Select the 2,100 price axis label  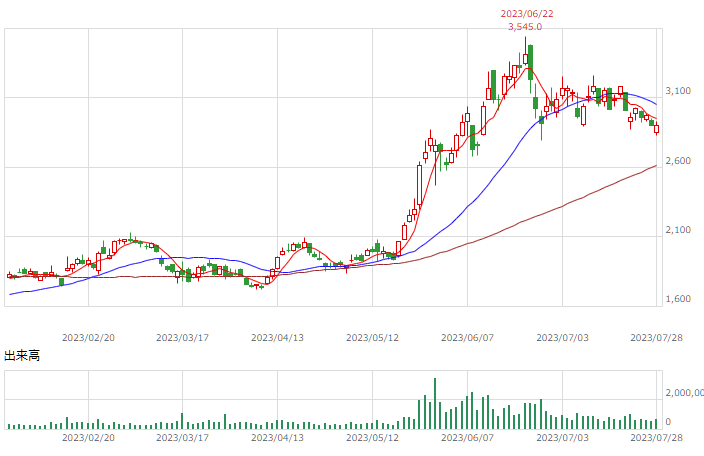click(x=678, y=230)
